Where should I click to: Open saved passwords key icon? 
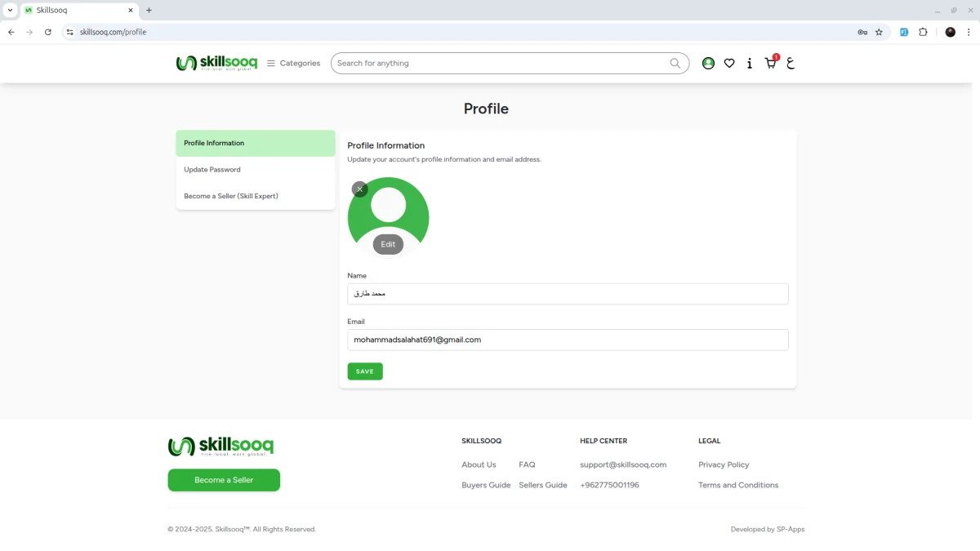(862, 32)
